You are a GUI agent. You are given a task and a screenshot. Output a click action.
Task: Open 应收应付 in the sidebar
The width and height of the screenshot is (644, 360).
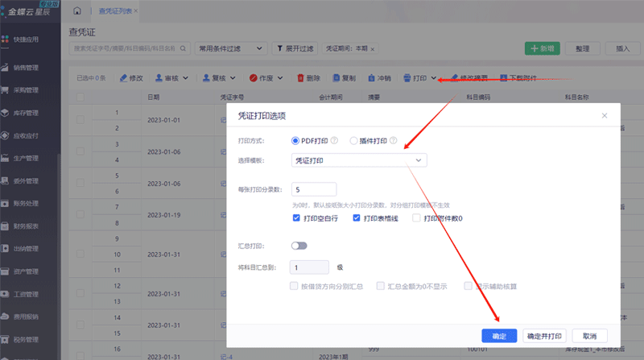click(26, 135)
